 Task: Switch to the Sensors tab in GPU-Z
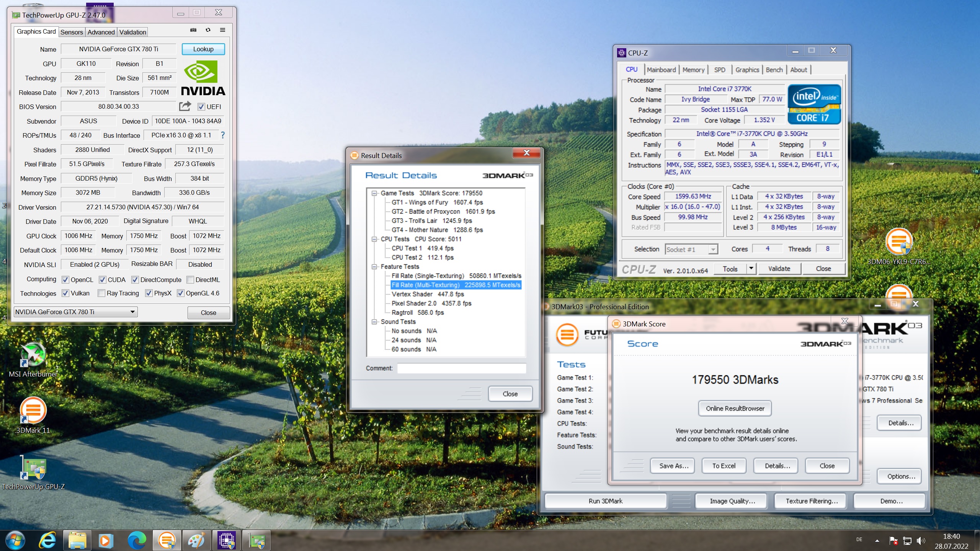tap(72, 32)
